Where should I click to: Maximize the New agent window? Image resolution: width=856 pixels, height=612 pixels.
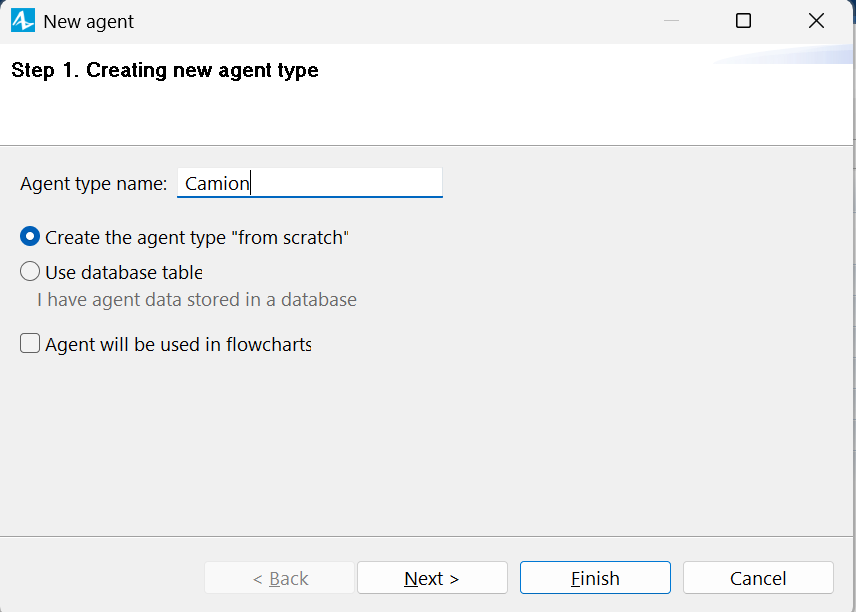[x=743, y=21]
